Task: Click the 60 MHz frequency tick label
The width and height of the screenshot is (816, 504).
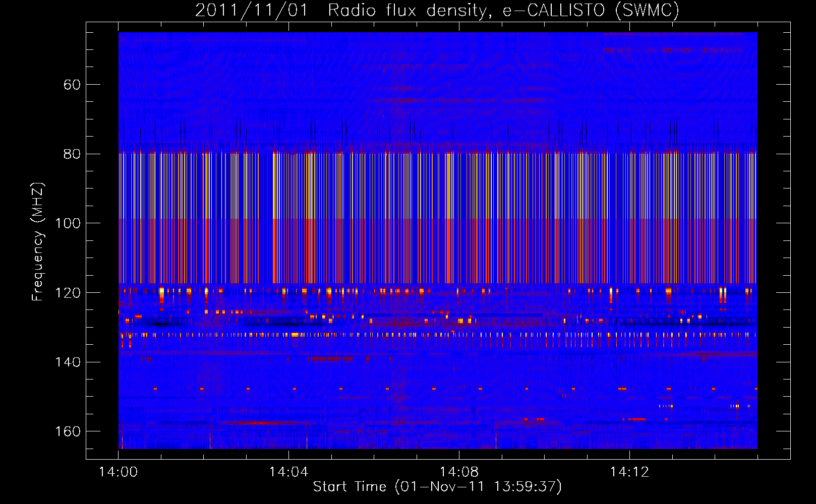Action: pos(72,85)
